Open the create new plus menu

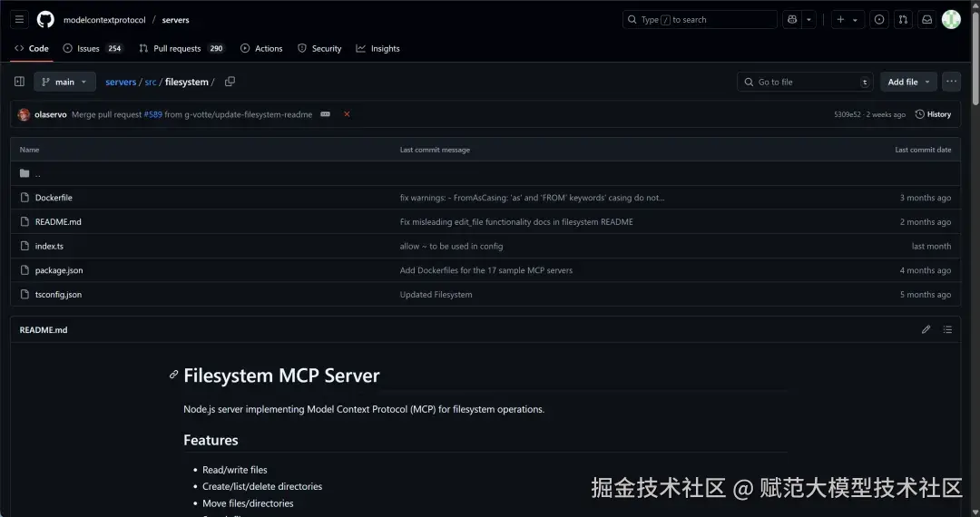[x=848, y=19]
